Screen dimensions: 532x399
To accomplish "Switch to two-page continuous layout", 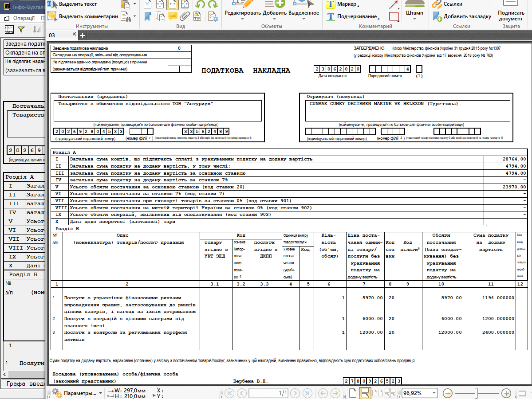I will point(390,393).
